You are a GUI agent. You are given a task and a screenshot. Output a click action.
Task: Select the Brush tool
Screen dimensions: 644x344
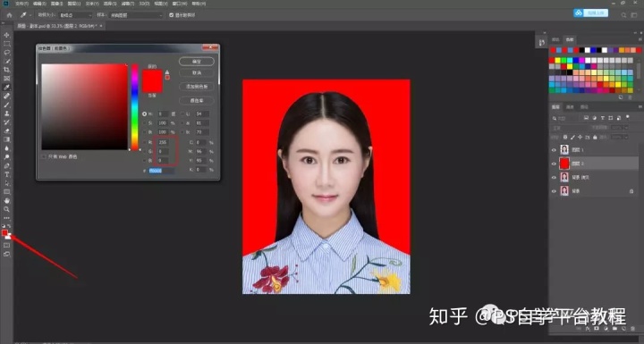pos(6,105)
